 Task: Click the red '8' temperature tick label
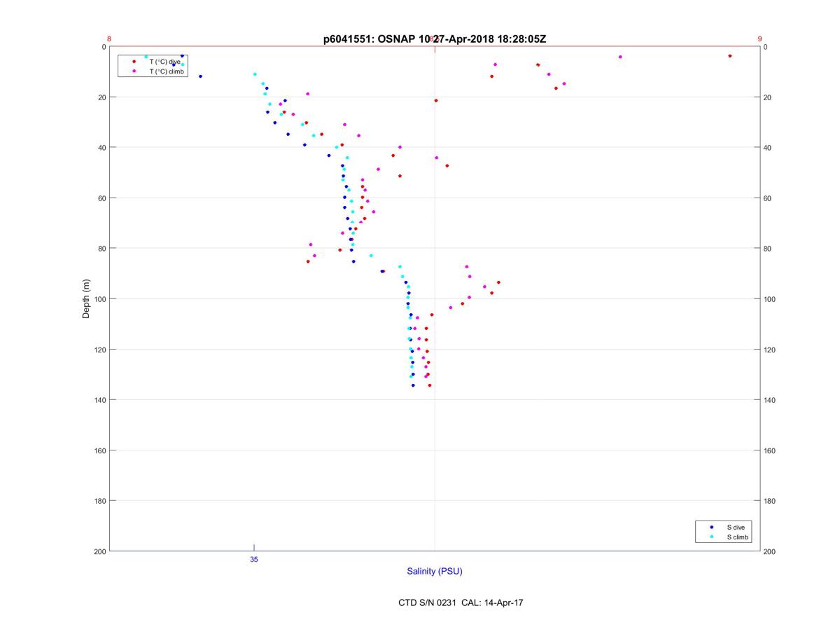pyautogui.click(x=109, y=39)
